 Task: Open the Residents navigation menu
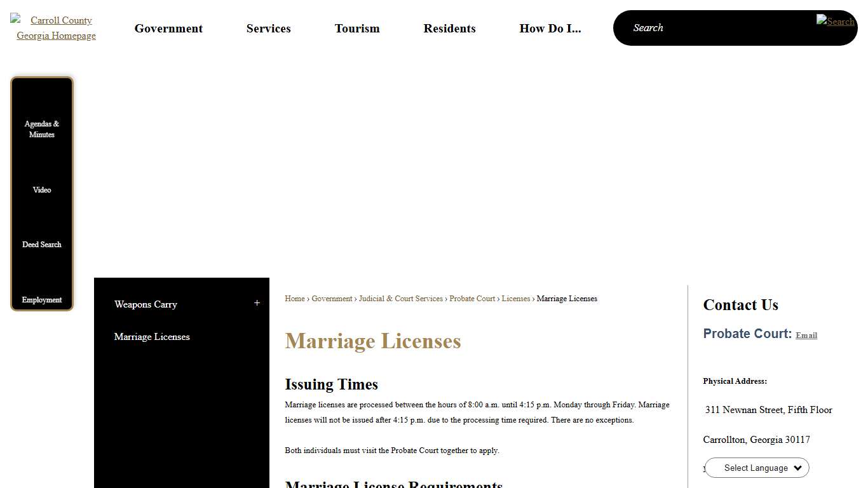pyautogui.click(x=449, y=28)
